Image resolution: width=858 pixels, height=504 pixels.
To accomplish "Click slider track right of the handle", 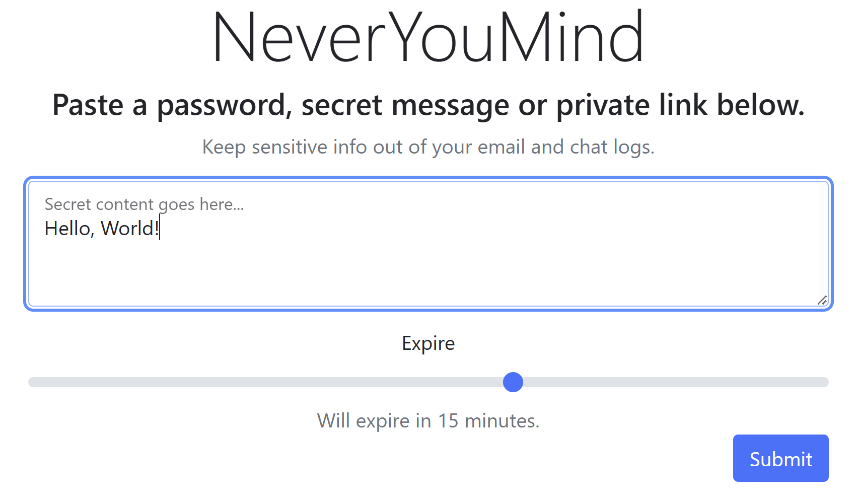I will [680, 382].
